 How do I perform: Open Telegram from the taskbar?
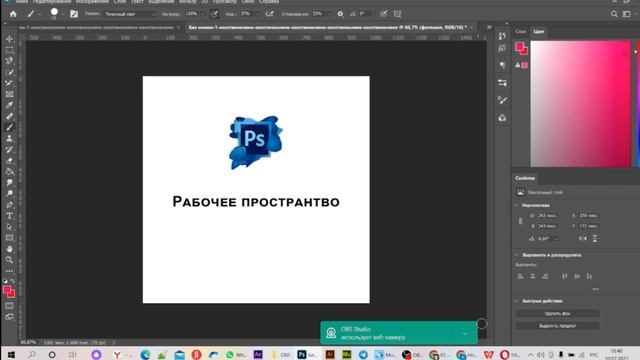[363, 355]
